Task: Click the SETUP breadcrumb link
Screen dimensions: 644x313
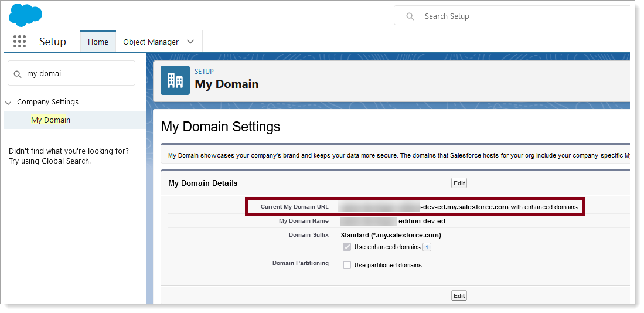Action: click(204, 72)
